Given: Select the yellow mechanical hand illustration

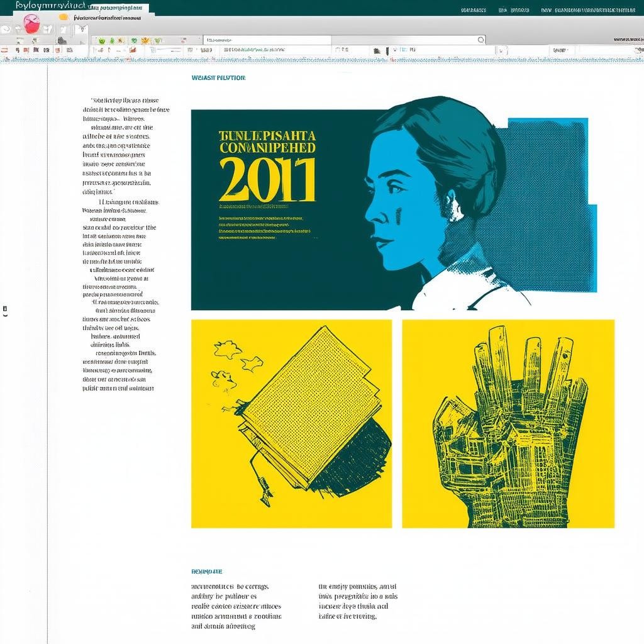Looking at the screenshot, I should (x=508, y=423).
